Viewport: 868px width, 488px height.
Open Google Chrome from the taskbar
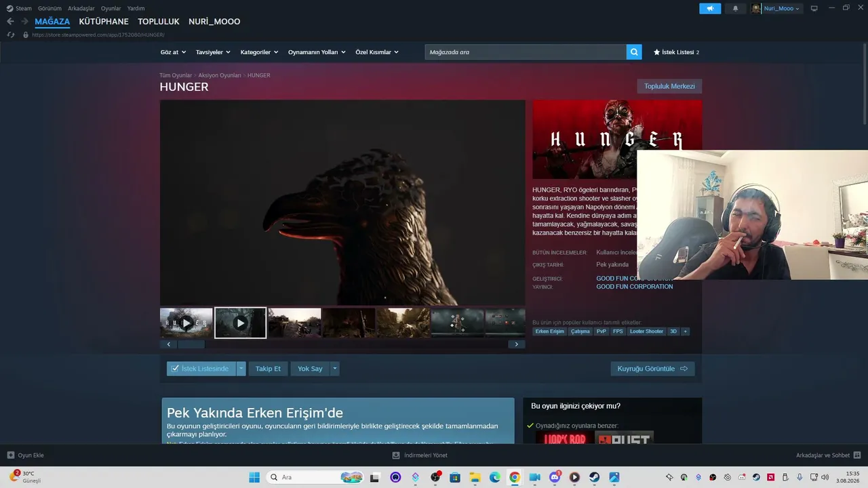point(515,477)
